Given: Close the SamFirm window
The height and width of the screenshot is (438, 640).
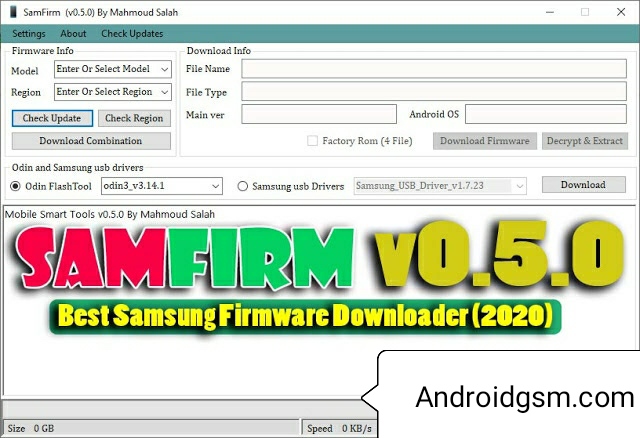Looking at the screenshot, I should click(x=621, y=12).
